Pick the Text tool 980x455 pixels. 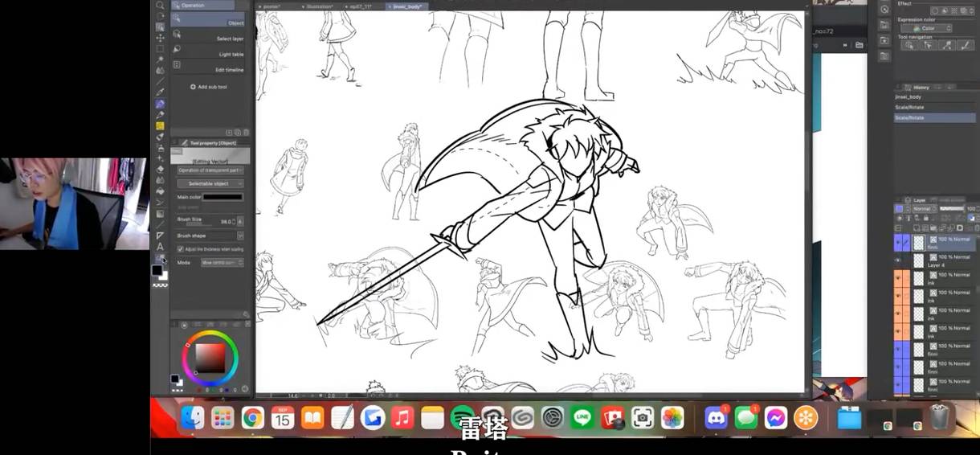[160, 247]
